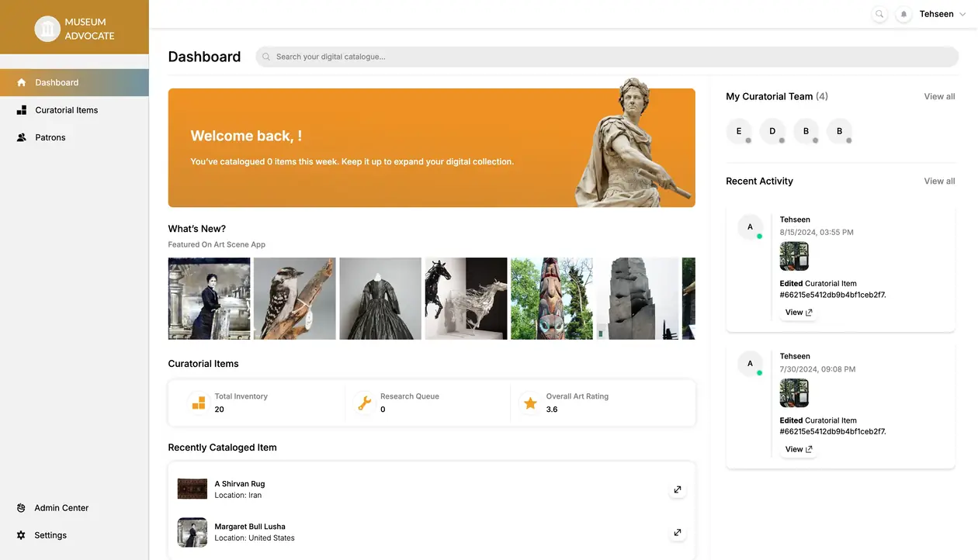Click A Shirvan Rug thumbnail image
The height and width of the screenshot is (560, 978).
[x=192, y=489]
